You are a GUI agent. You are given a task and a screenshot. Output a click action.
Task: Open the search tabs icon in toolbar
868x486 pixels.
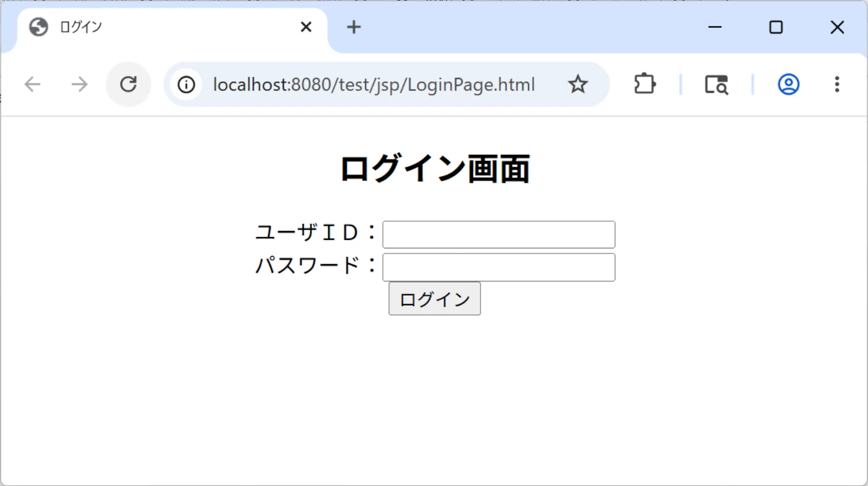(716, 85)
